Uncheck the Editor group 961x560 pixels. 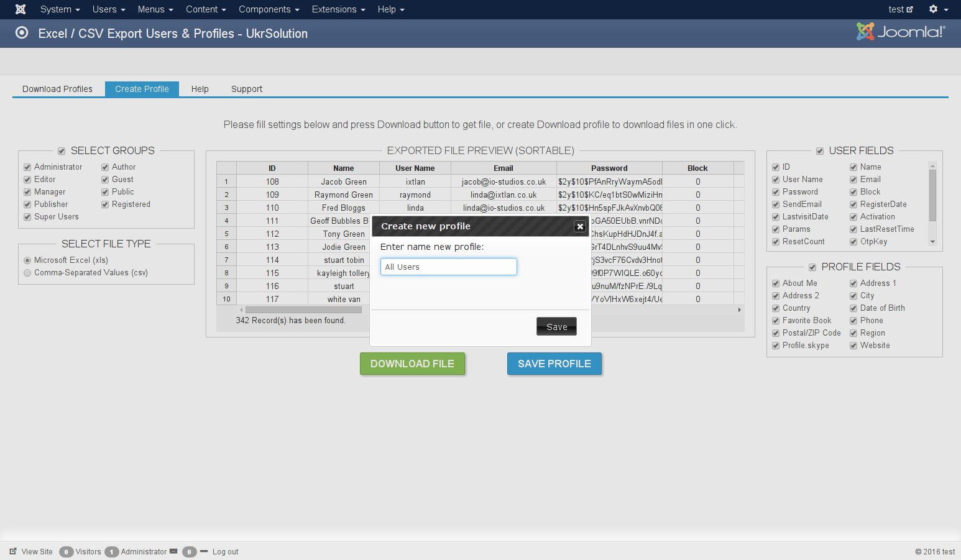[x=27, y=180]
